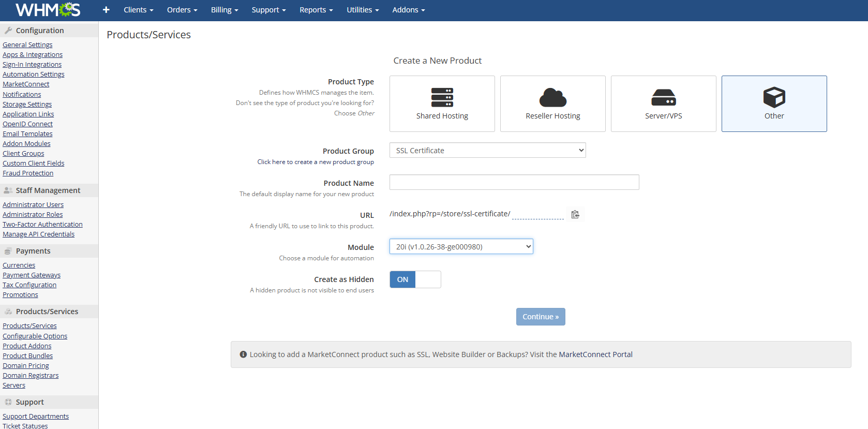This screenshot has width=868, height=429.
Task: Pick the Server/VPS product type
Action: pyautogui.click(x=663, y=103)
